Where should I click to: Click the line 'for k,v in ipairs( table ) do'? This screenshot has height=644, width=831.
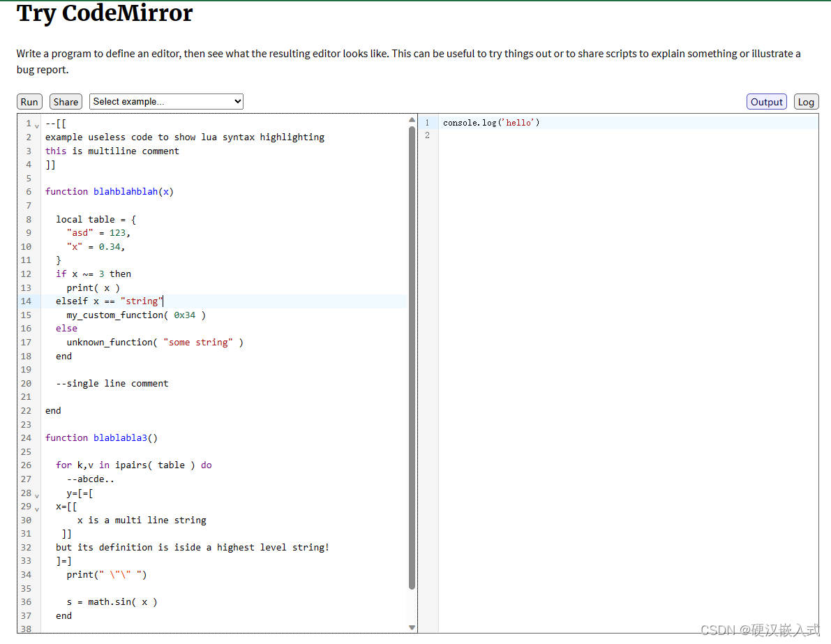(133, 465)
